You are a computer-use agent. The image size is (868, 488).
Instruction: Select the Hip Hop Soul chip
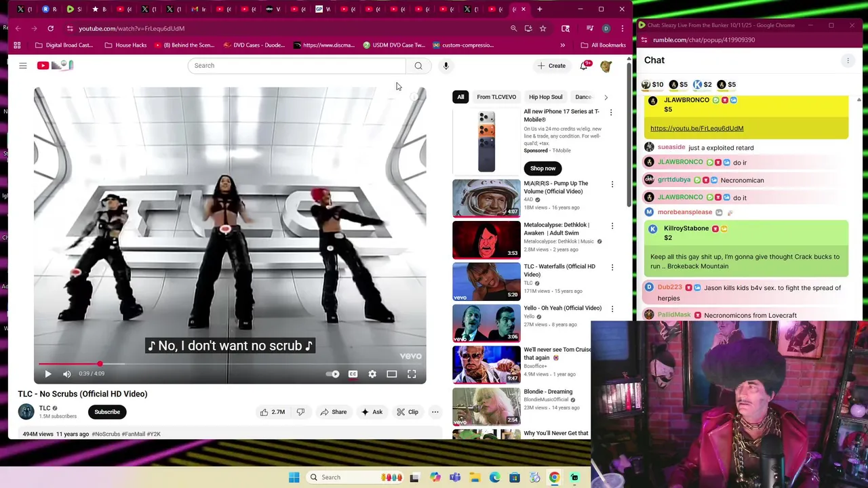point(546,97)
